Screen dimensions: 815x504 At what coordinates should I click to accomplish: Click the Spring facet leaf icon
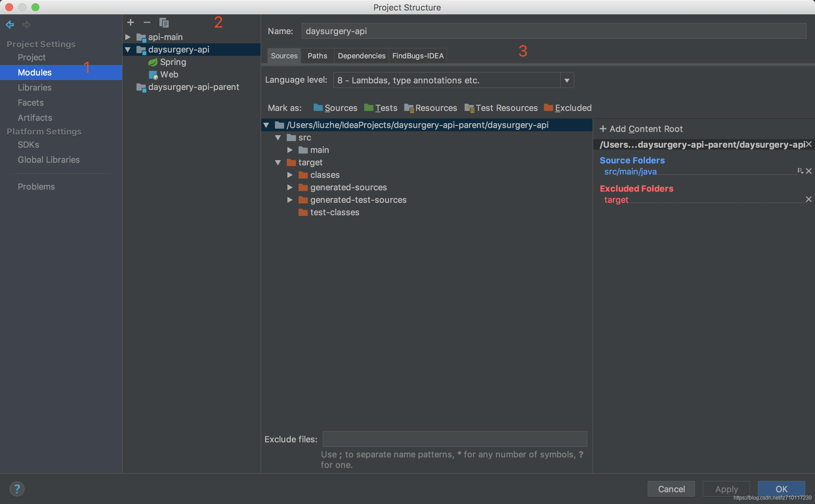click(x=153, y=62)
